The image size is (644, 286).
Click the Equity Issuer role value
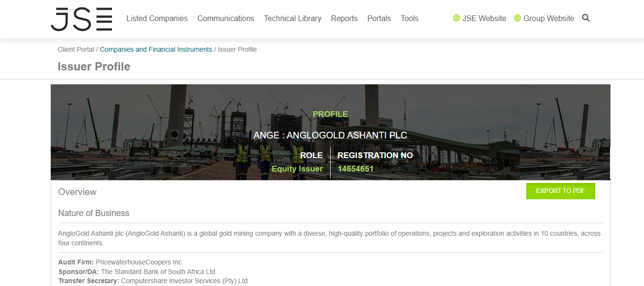(x=297, y=169)
